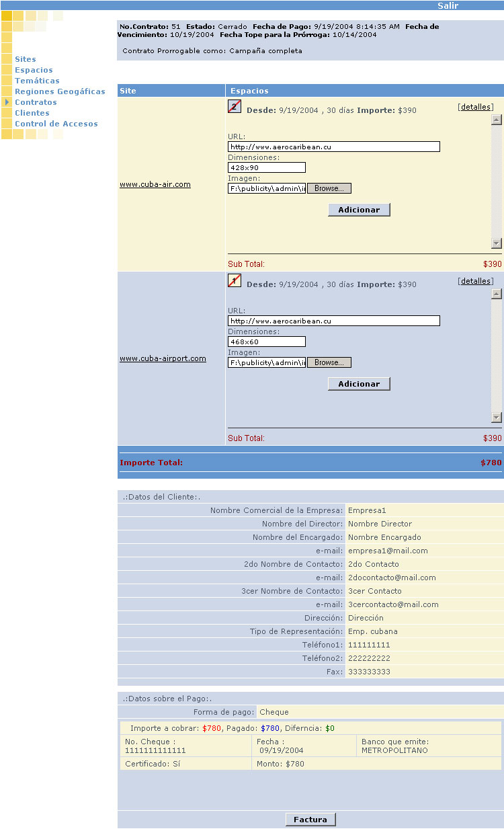Click scroll up arrow in first Espacios panel
Image resolution: width=504 pixels, height=831 pixels.
pos(497,120)
